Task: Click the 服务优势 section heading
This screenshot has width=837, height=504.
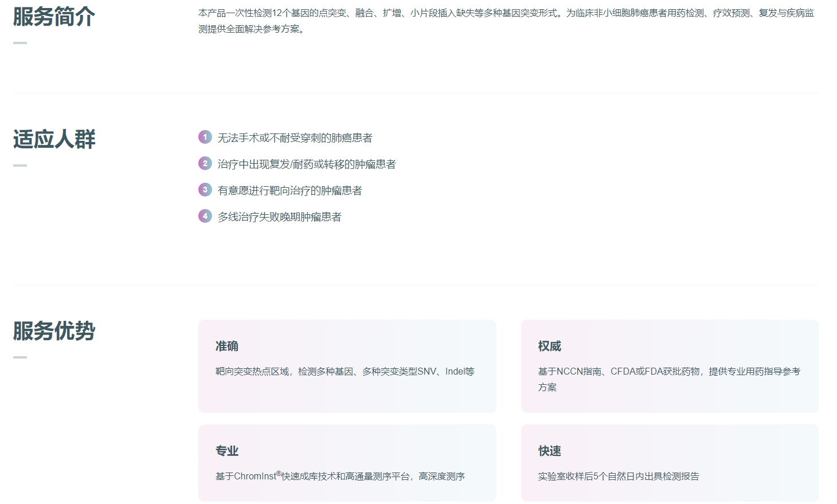Action: pyautogui.click(x=54, y=331)
